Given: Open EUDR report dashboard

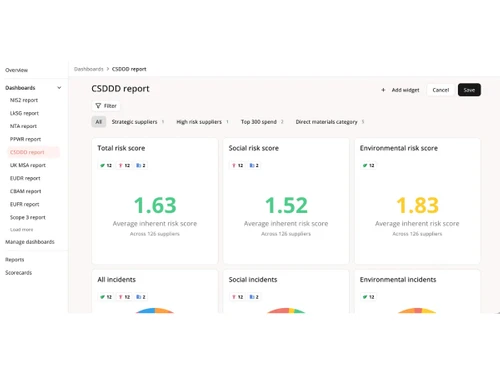Looking at the screenshot, I should (x=25, y=178).
